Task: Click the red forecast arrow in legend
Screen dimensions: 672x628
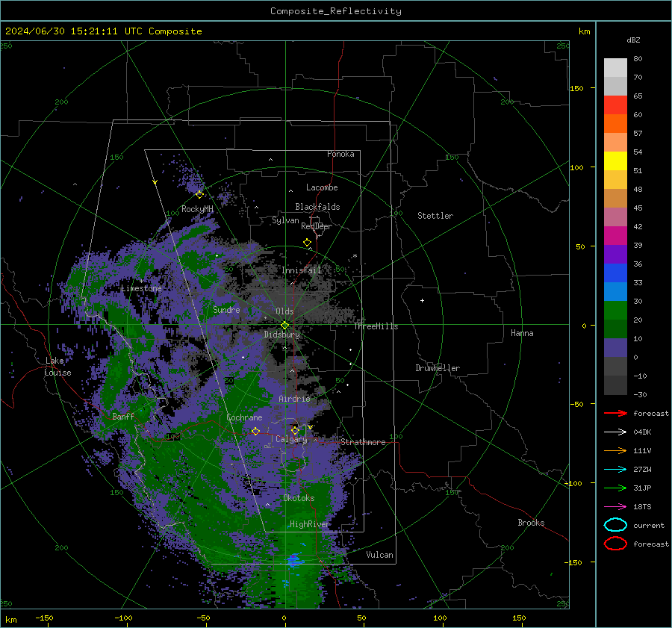Action: point(615,413)
